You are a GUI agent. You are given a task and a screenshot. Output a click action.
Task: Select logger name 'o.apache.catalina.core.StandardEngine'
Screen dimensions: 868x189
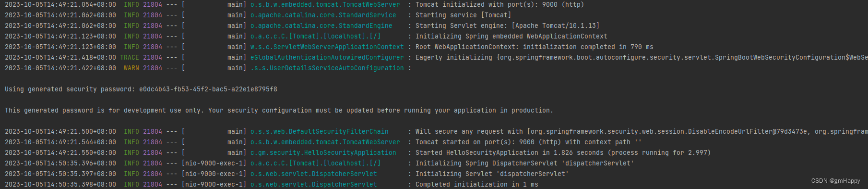(x=321, y=26)
